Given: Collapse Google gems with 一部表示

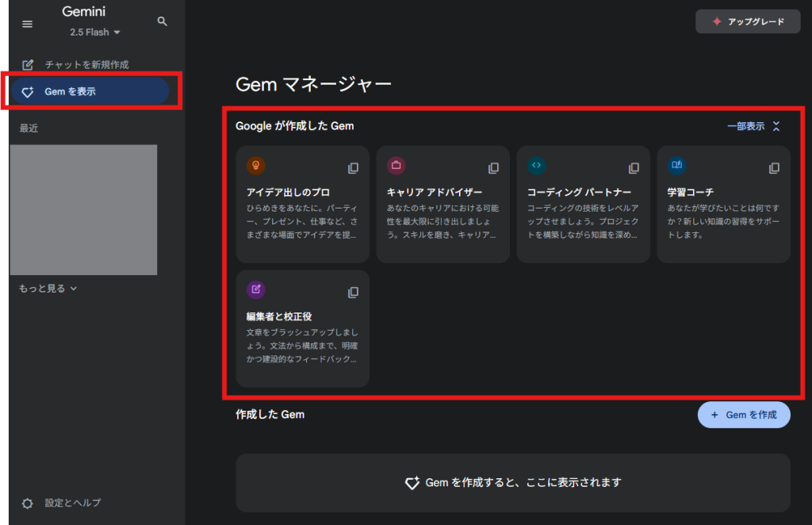Looking at the screenshot, I should (753, 126).
